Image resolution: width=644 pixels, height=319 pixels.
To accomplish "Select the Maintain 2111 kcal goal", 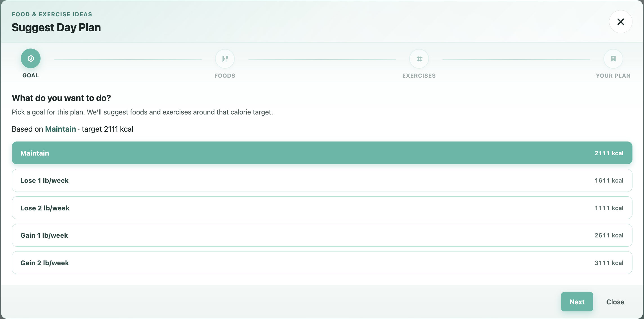I will (322, 153).
